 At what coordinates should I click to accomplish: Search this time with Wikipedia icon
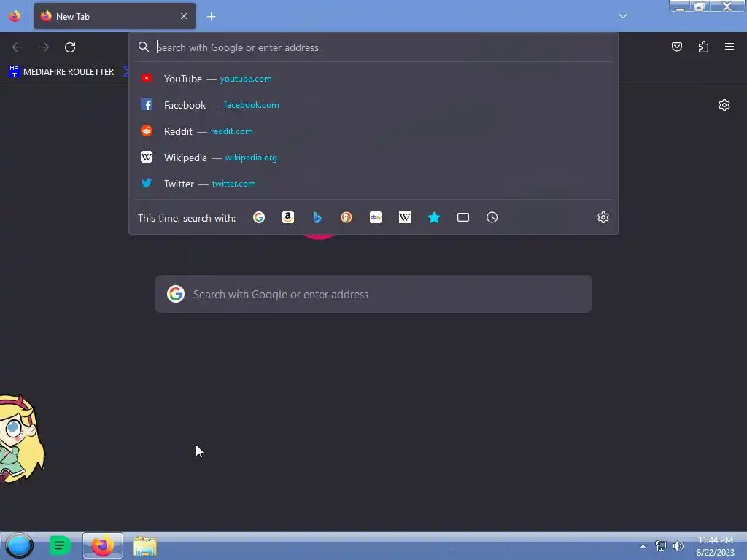[x=404, y=217]
